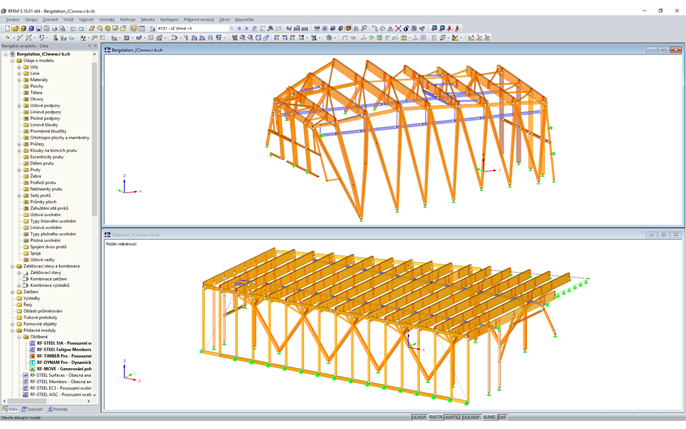Click the New file icon in toolbar
Screen dimensions: 686x429
coord(7,28)
